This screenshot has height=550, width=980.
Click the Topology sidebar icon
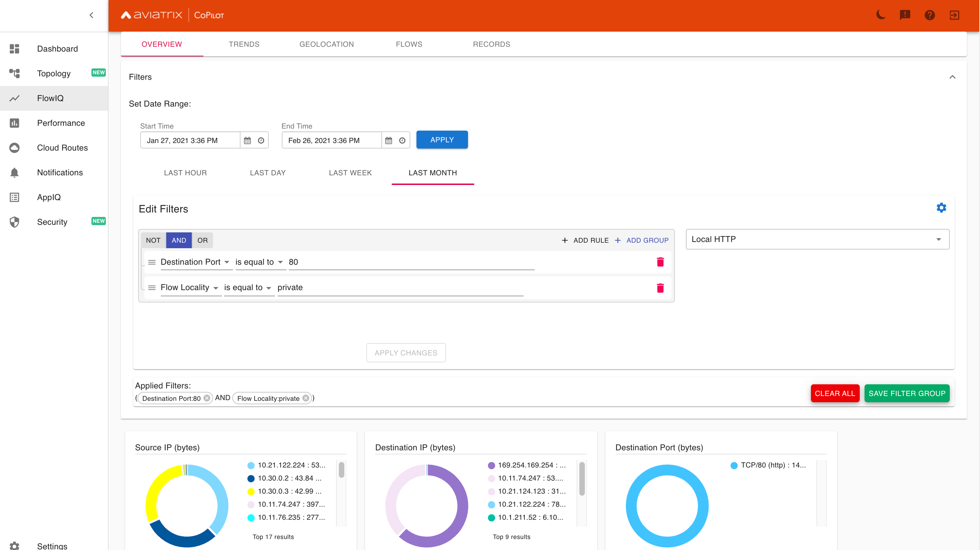point(14,74)
